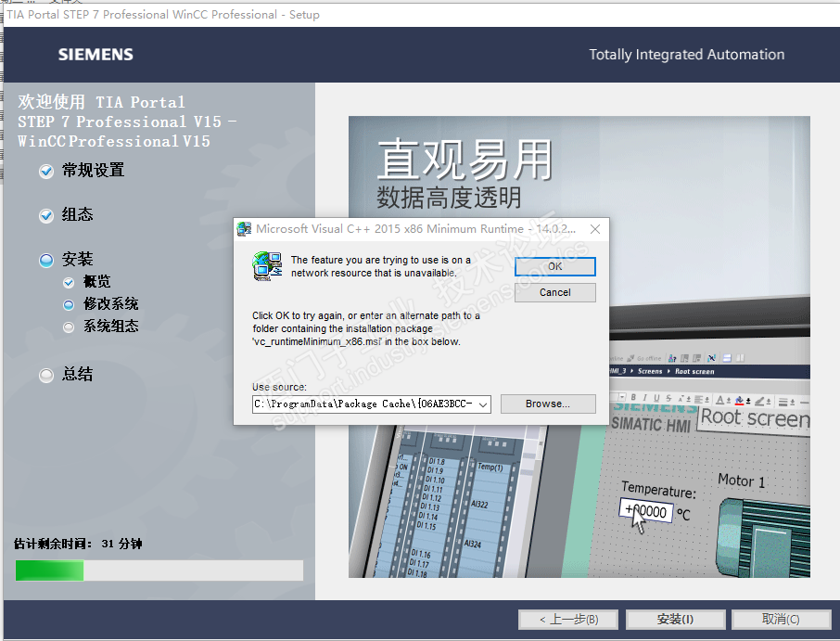
Task: Select the 常规设置 step indicator
Action: (46, 172)
